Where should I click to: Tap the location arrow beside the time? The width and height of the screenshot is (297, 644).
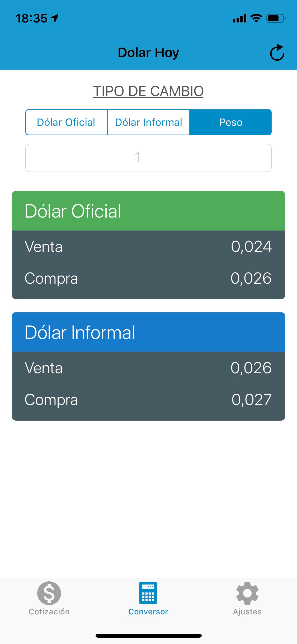click(55, 18)
